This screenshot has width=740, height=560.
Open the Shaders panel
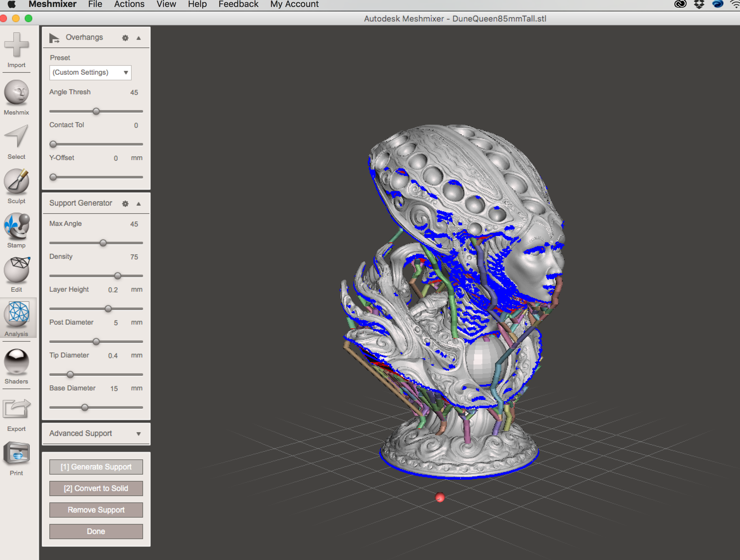(x=16, y=361)
